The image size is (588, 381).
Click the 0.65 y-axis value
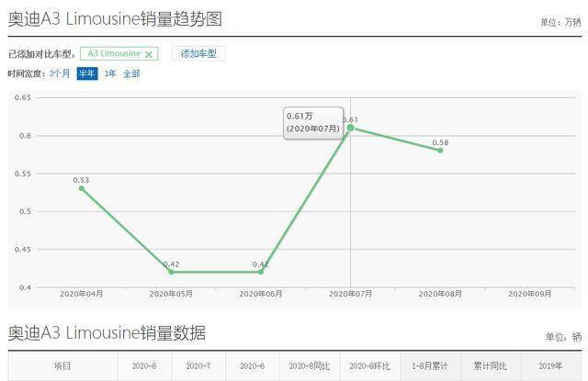pos(22,98)
